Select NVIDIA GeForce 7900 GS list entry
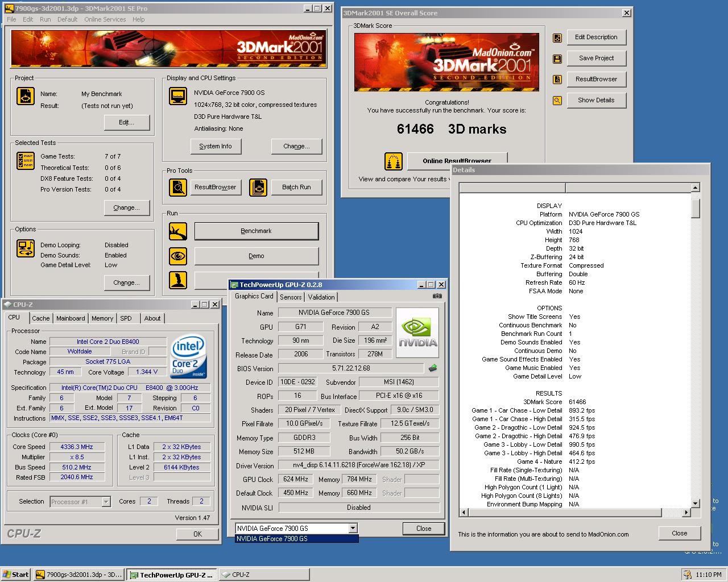 297,539
